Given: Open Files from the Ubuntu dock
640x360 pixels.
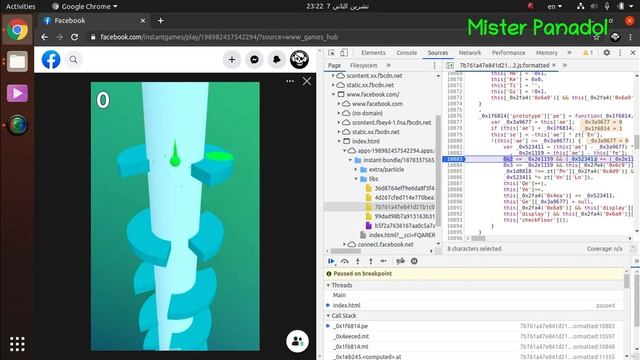Looking at the screenshot, I should (x=17, y=61).
